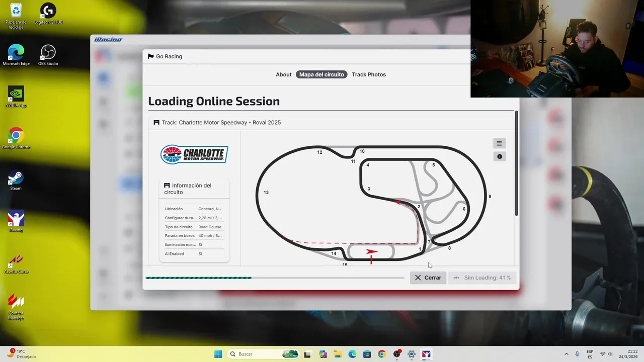644x362 pixels.
Task: Open File Explorer from the taskbar
Action: pyautogui.click(x=337, y=354)
